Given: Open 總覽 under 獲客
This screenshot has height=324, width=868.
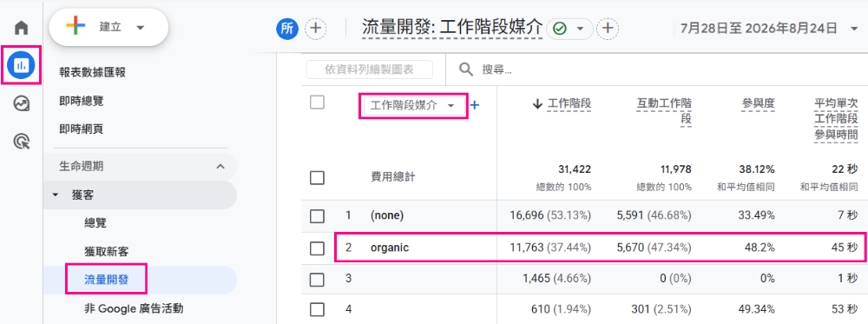Looking at the screenshot, I should (x=95, y=223).
